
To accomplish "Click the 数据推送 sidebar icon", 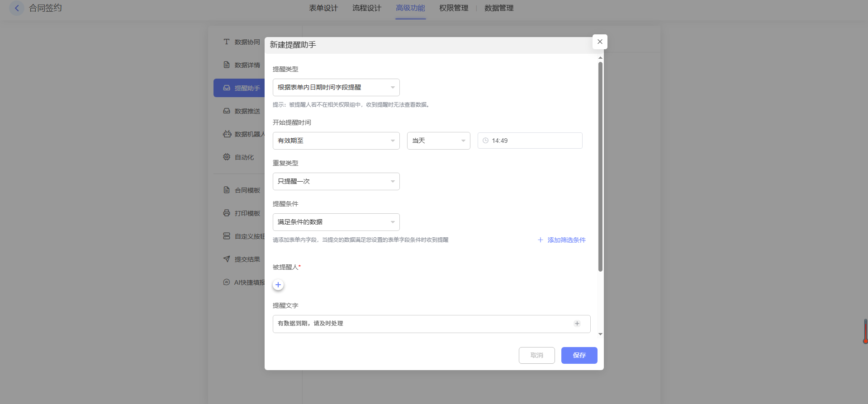I will pos(227,111).
